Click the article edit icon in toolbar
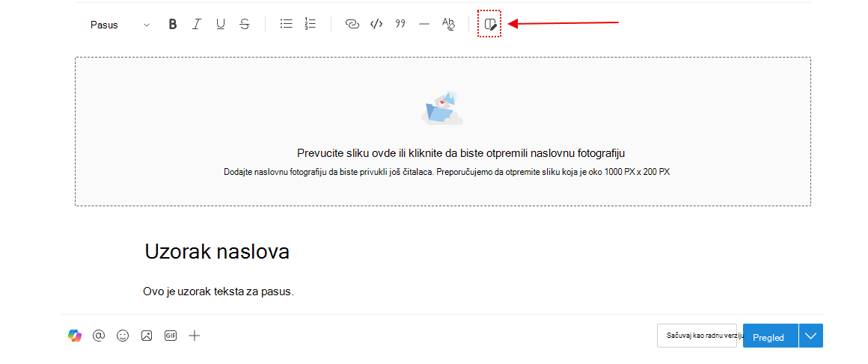The height and width of the screenshot is (364, 868). pos(490,24)
